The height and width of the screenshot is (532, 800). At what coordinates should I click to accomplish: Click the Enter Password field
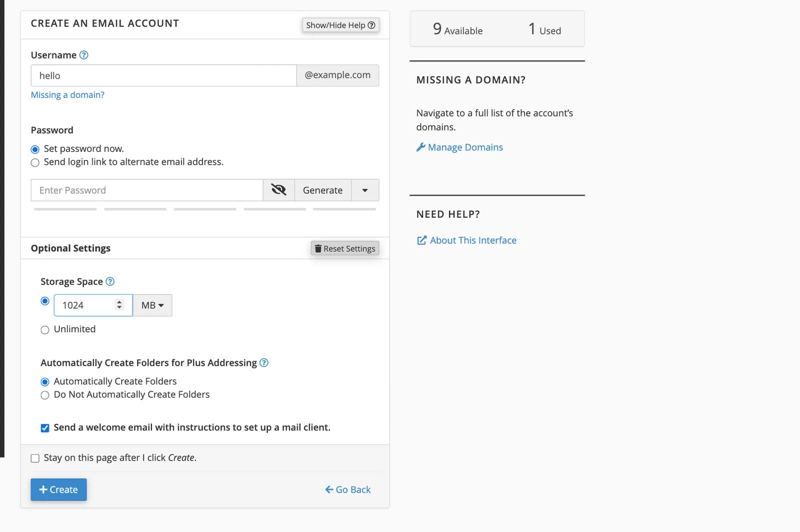click(147, 190)
